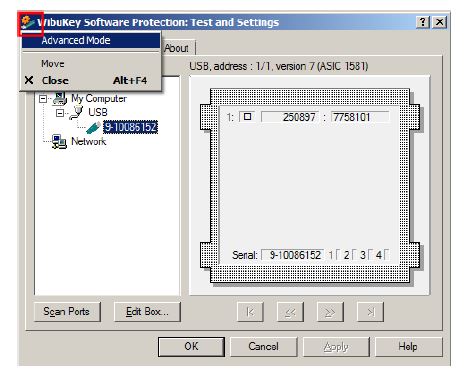468x373 pixels.
Task: Confirm with the OK button
Action: click(191, 347)
